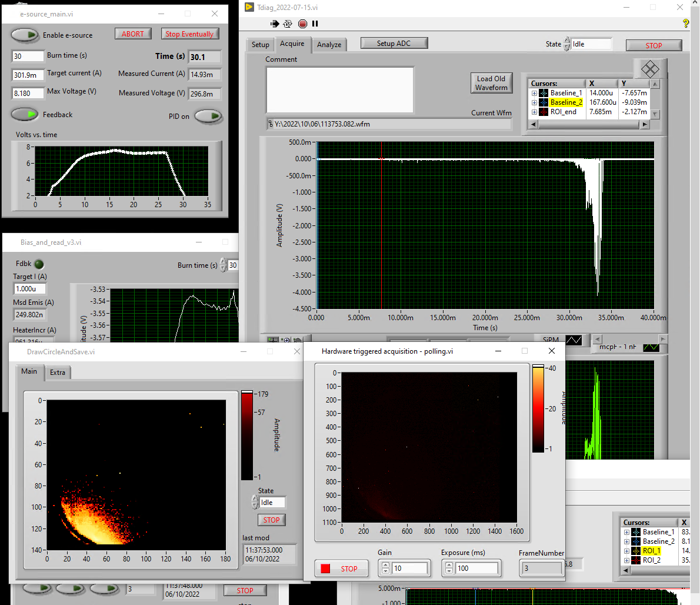The width and height of the screenshot is (700, 605).
Task: Click the Baseline_2 cursor crosshair icon
Action: tap(544, 102)
